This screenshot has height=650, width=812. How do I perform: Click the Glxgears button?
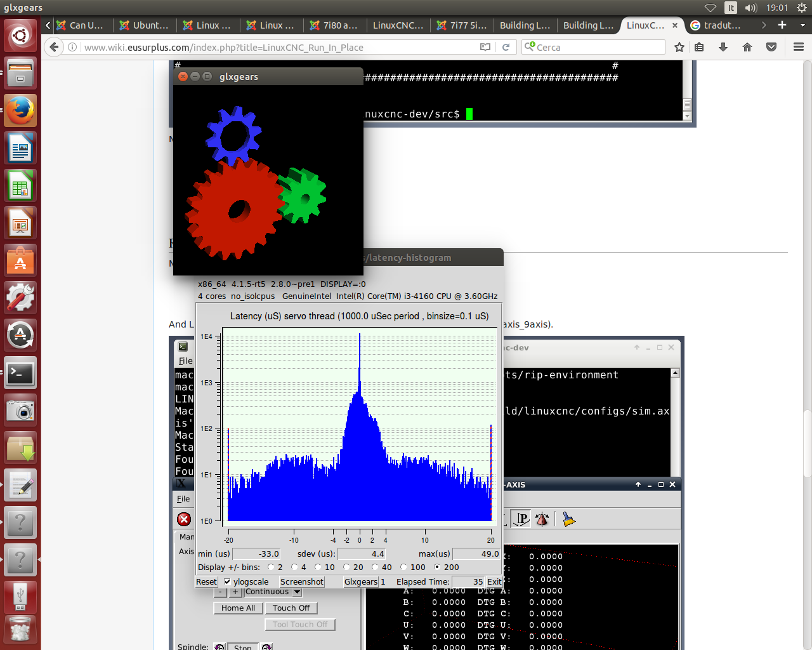(361, 581)
